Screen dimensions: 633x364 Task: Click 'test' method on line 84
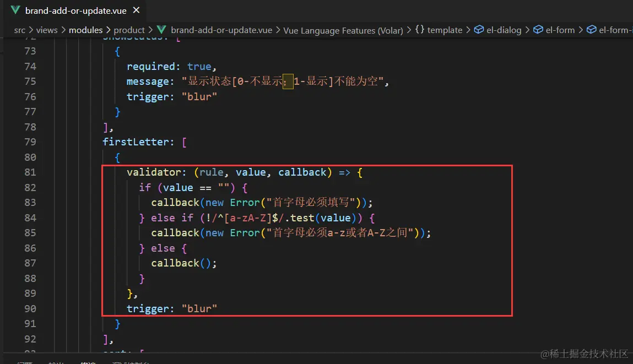pyautogui.click(x=302, y=218)
